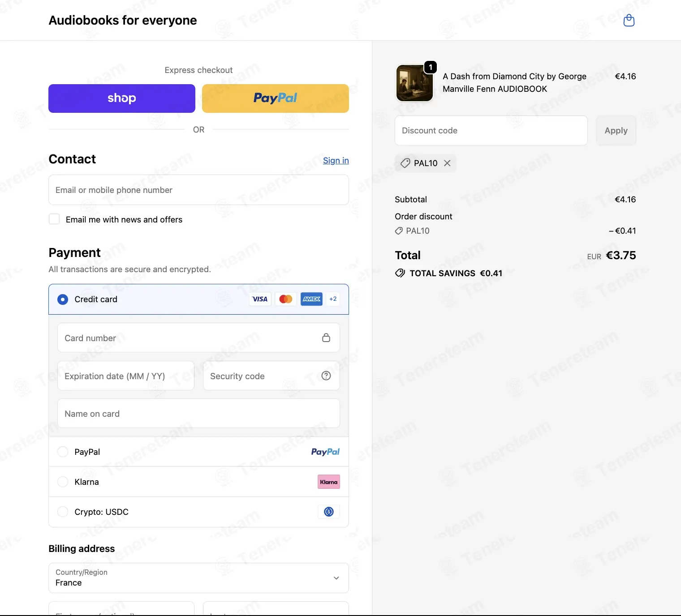The image size is (681, 616).
Task: Click the security code help icon
Action: click(326, 376)
